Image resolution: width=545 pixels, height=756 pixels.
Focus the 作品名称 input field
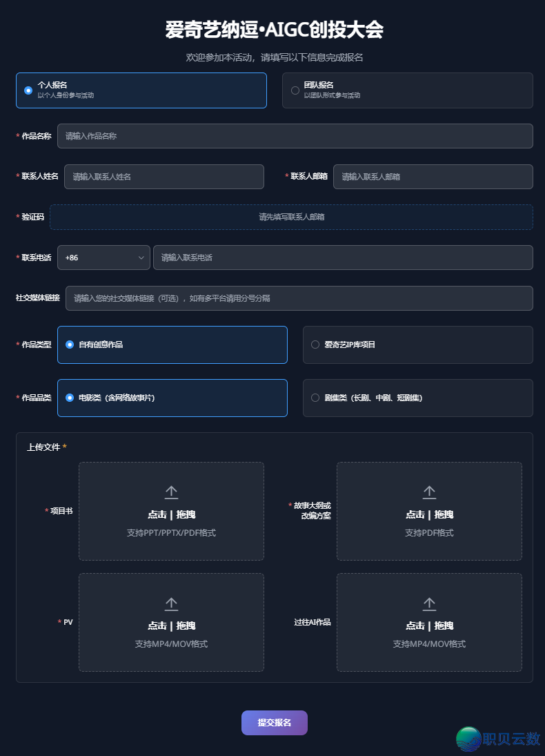[295, 136]
